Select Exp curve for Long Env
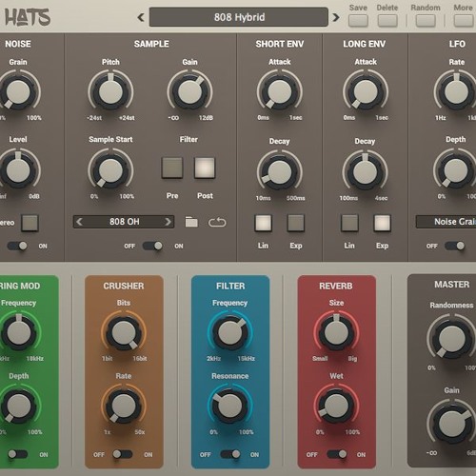This screenshot has width=476, height=476. [382, 223]
